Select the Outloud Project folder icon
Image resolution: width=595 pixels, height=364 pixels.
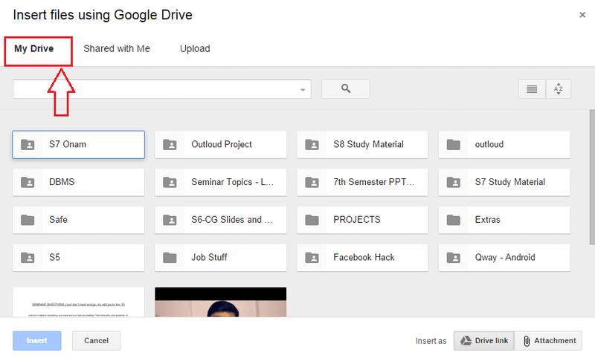[170, 144]
